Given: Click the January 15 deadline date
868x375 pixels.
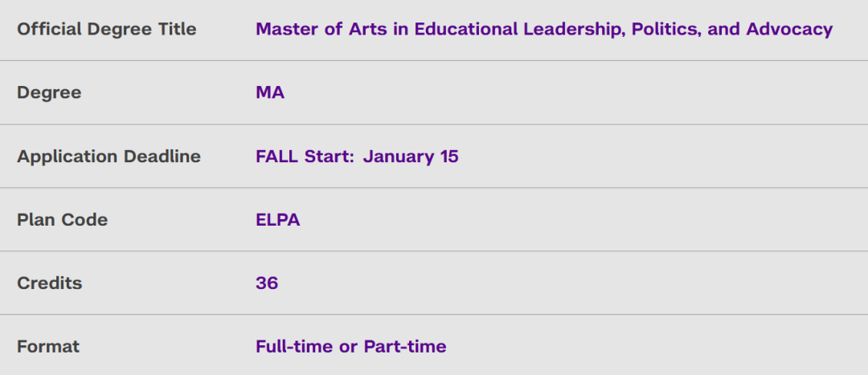Looking at the screenshot, I should 411,156.
